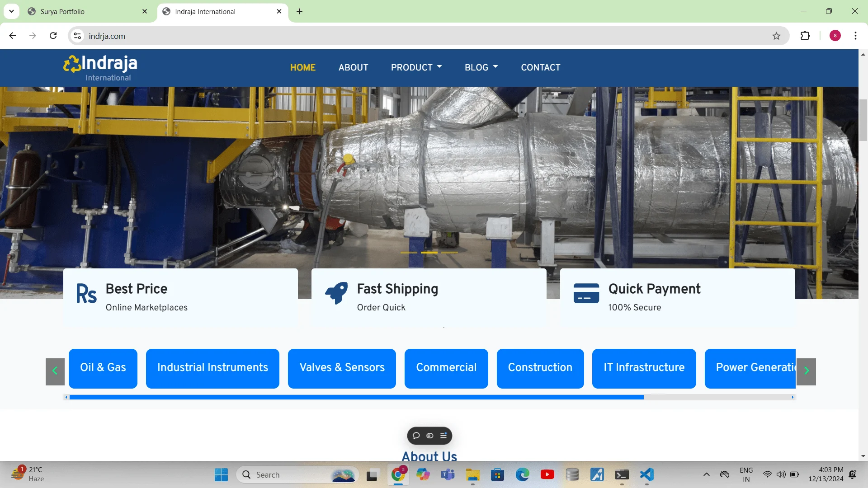Click the Fast Shipping rocket icon
This screenshot has width=868, height=488.
[336, 294]
